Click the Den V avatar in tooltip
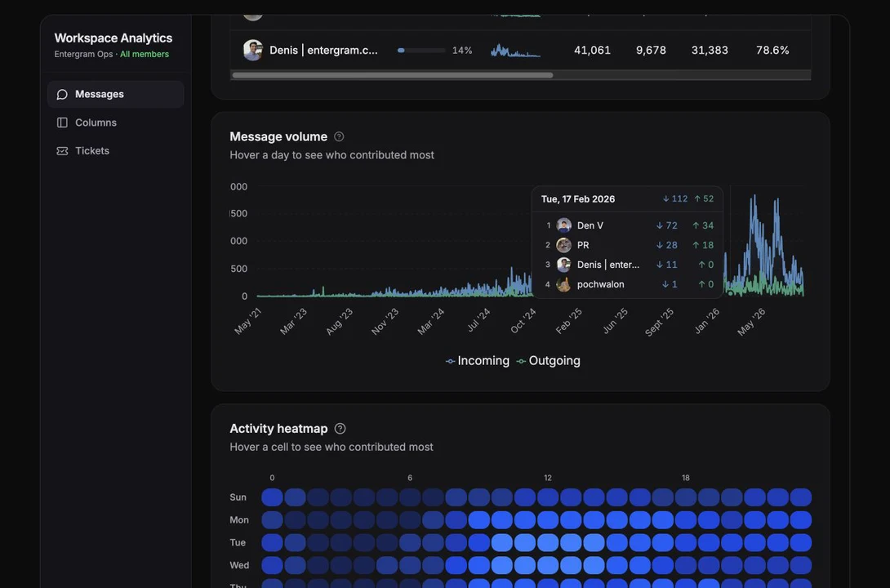The width and height of the screenshot is (890, 588). pyautogui.click(x=563, y=225)
